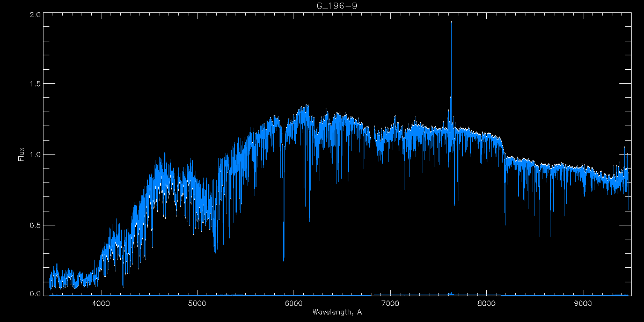This screenshot has width=644, height=322.
Task: Click the top of the tallest spike near 7600
Action: (451, 22)
